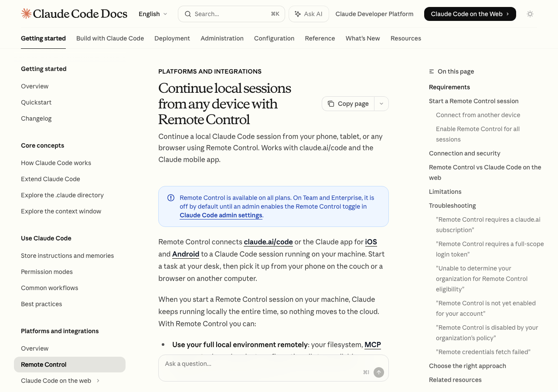
Task: Open the What's New tab
Action: pyautogui.click(x=363, y=38)
